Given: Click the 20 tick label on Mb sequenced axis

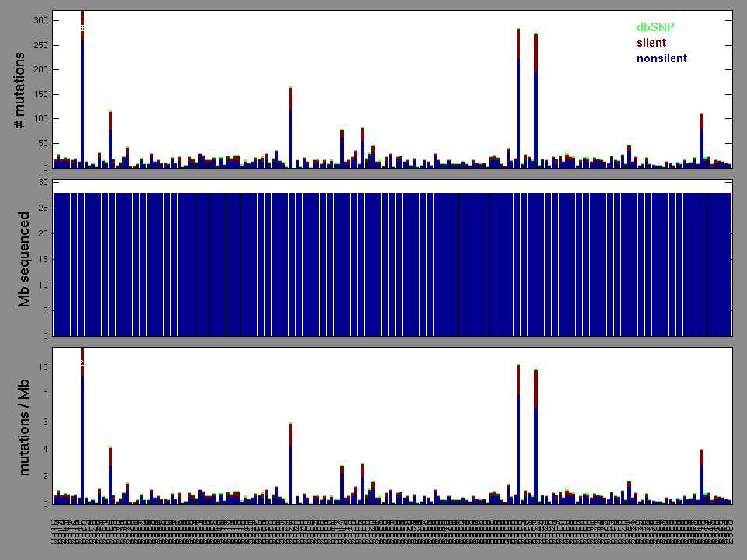Looking at the screenshot, I should click(x=42, y=233).
